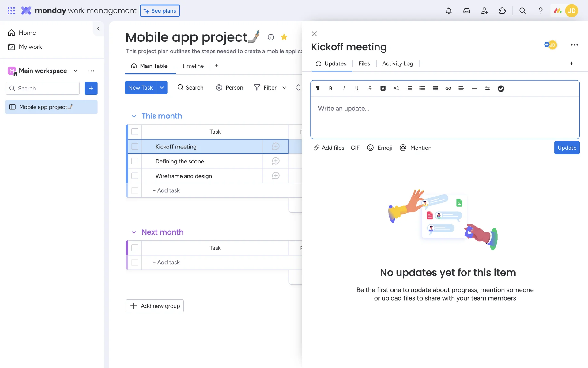
Task: Open the notifications bell
Action: 449,11
